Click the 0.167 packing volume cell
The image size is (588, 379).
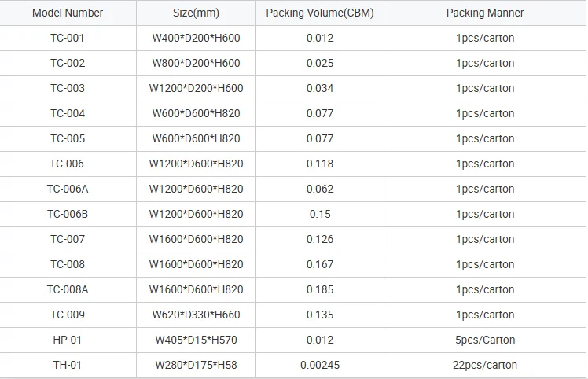pos(320,264)
